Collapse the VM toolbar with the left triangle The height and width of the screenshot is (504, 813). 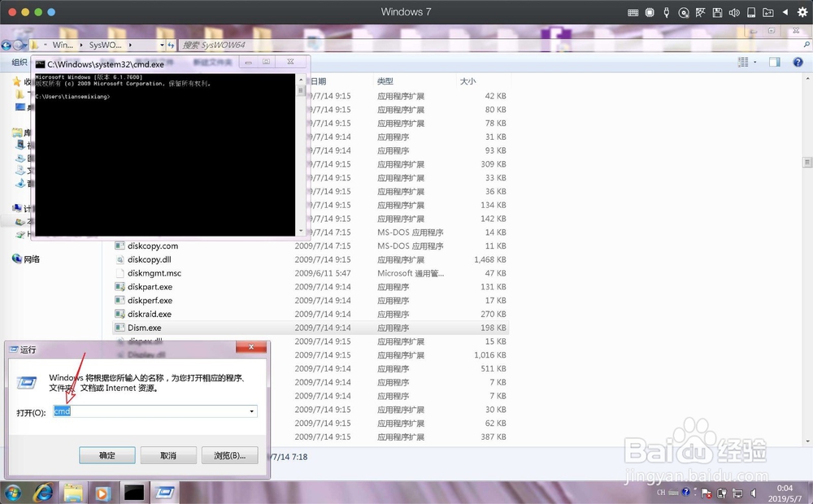[785, 12]
